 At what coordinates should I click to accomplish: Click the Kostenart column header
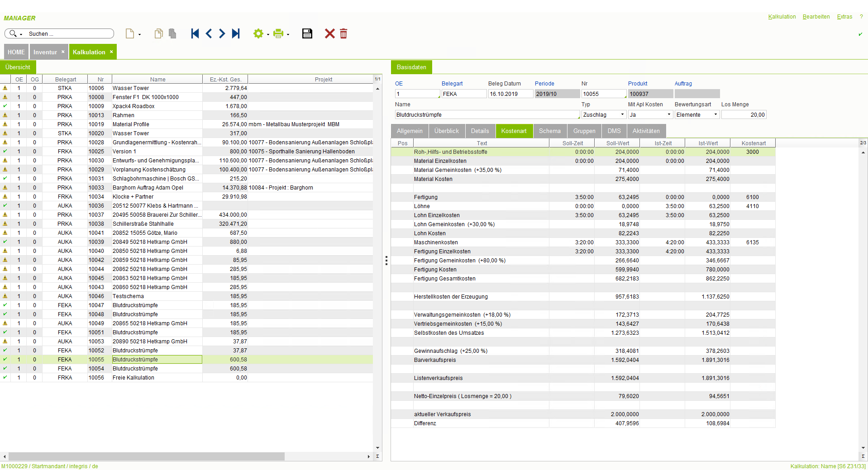click(x=753, y=143)
